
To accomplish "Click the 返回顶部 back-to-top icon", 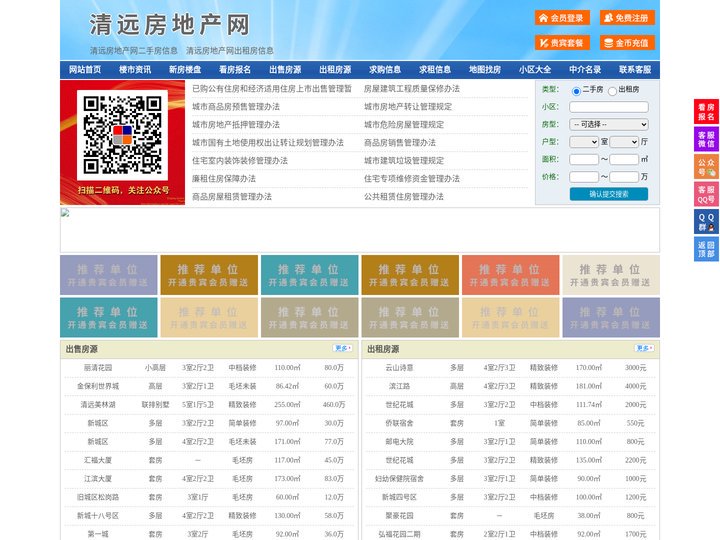I will (x=706, y=249).
